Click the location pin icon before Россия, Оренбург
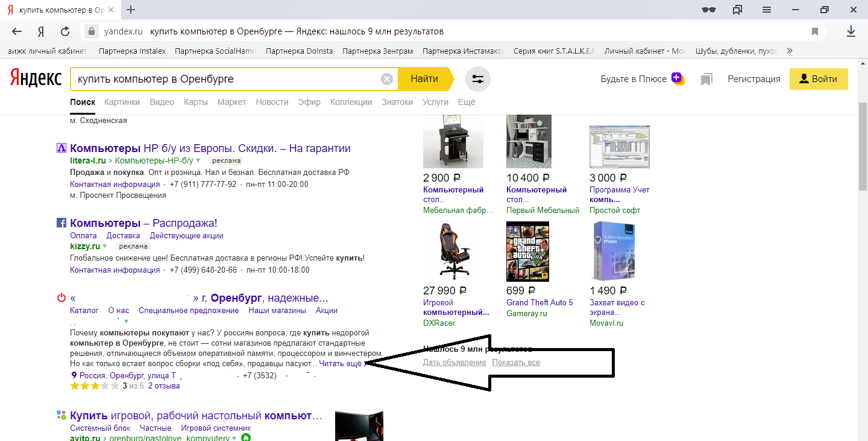Screen dimensions: 868x441 [x=74, y=375]
